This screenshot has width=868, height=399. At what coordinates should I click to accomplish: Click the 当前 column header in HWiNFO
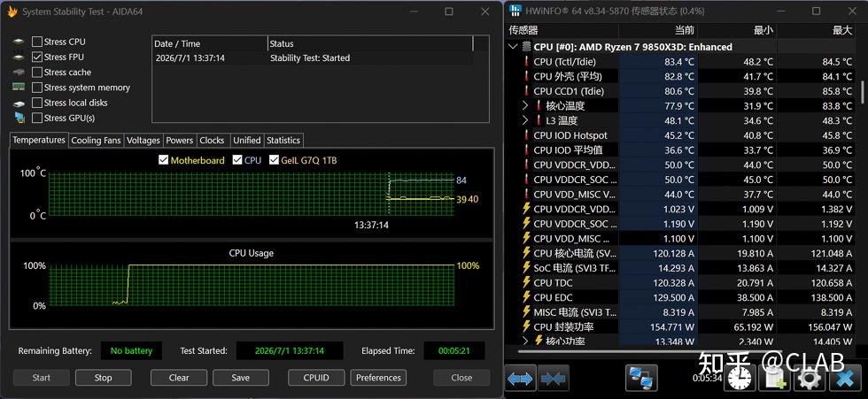click(657, 30)
